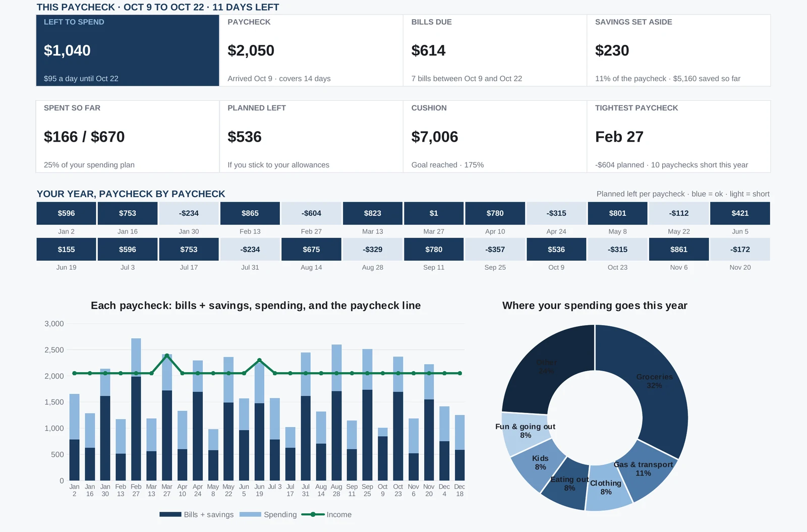Screen dimensions: 807x532
Task: Click the Jan 2 stacked bar
Action: (75, 437)
